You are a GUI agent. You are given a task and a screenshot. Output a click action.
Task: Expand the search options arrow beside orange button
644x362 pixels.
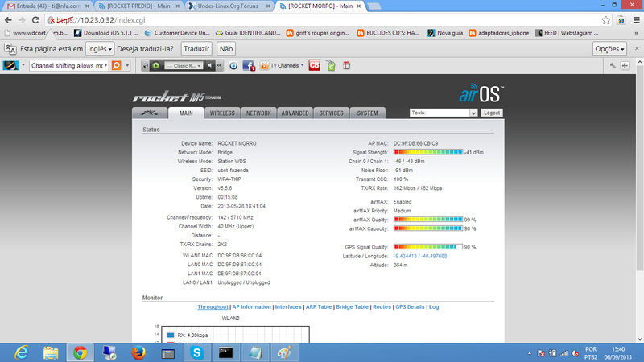(x=127, y=66)
